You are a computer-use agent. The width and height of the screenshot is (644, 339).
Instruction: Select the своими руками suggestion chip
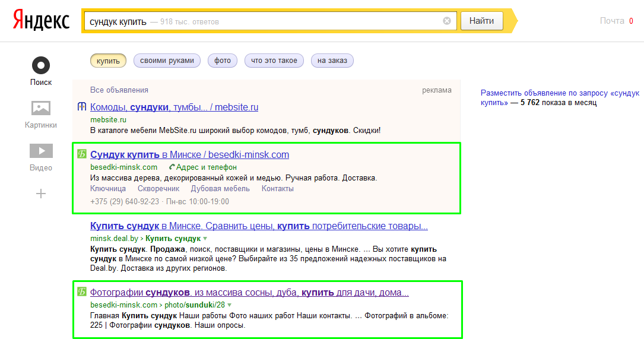coord(167,61)
